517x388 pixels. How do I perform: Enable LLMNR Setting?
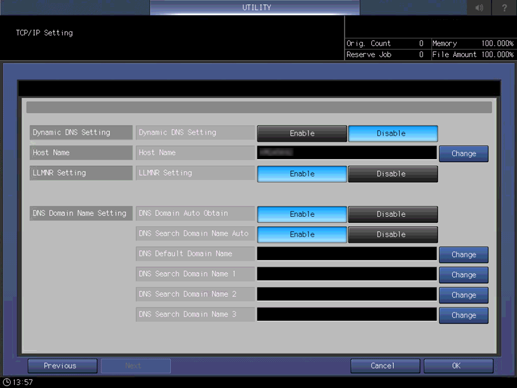point(302,174)
